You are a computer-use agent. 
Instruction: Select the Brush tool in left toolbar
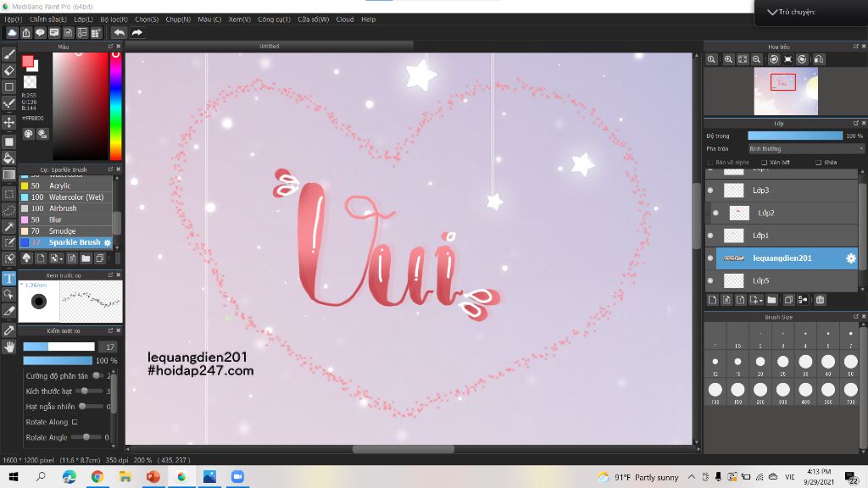tap(8, 54)
